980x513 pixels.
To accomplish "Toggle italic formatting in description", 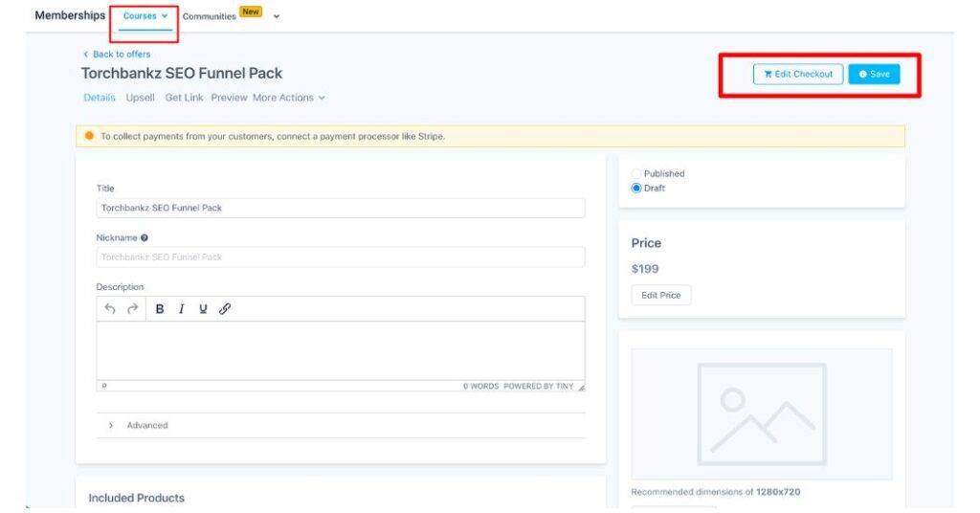I will [x=181, y=309].
